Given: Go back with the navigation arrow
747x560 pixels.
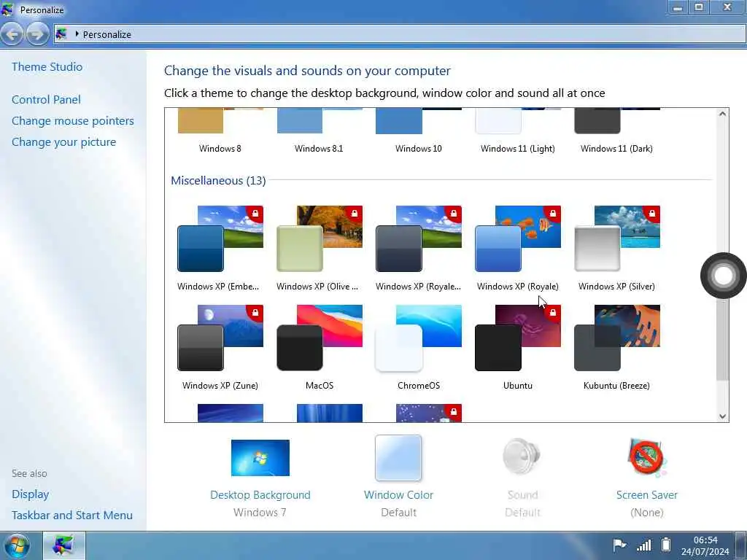Looking at the screenshot, I should pos(12,34).
